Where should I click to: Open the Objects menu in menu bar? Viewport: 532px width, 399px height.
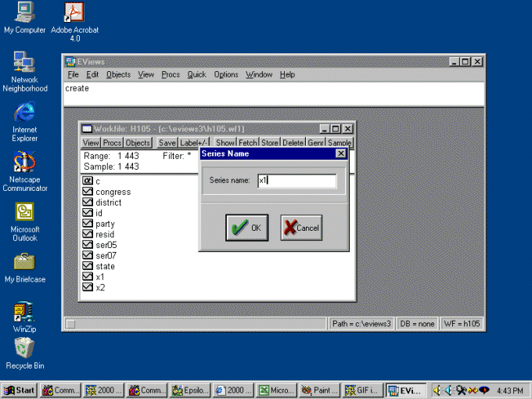(119, 74)
